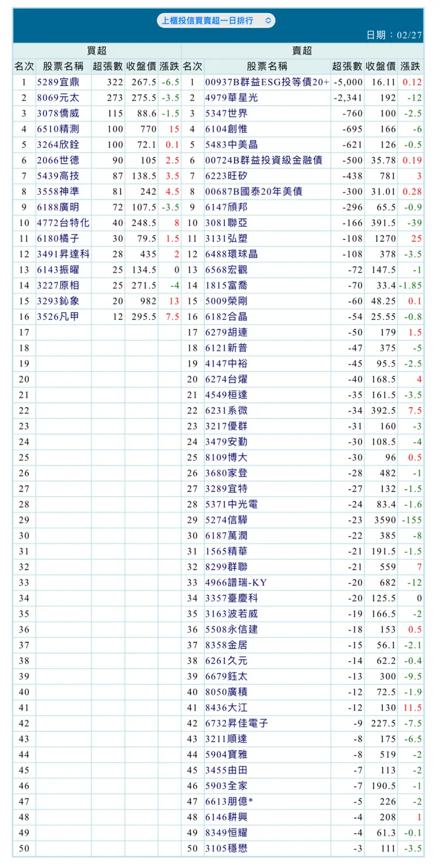Click stock 3357臺慶科

click(x=232, y=598)
